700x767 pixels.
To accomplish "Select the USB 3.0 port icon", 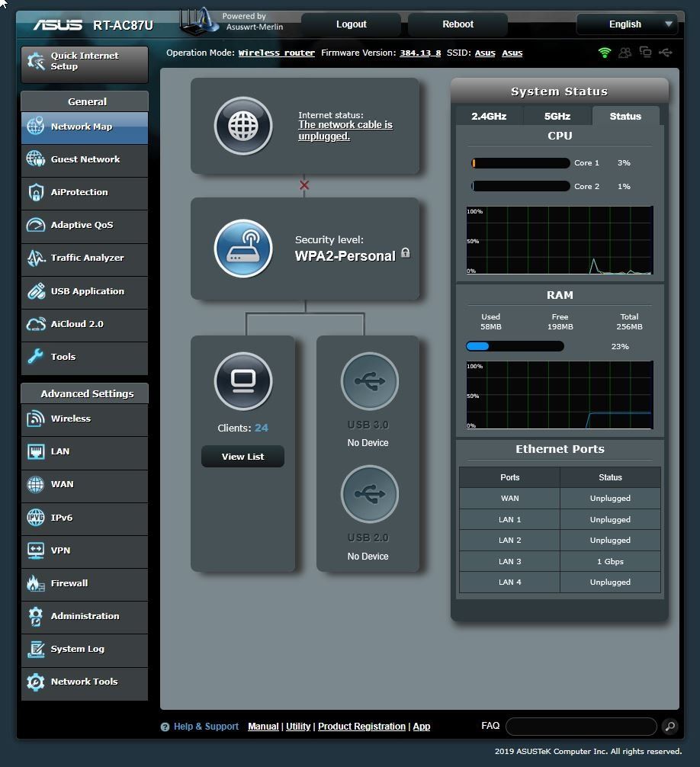I will pyautogui.click(x=370, y=381).
